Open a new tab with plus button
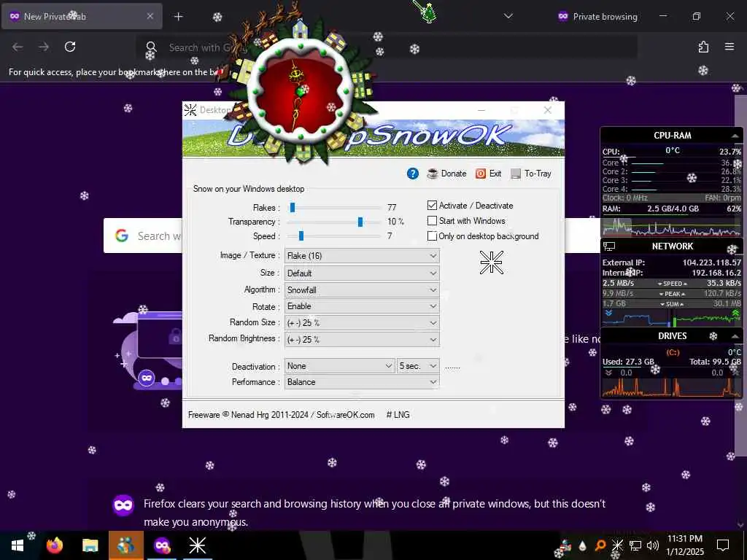 178,17
